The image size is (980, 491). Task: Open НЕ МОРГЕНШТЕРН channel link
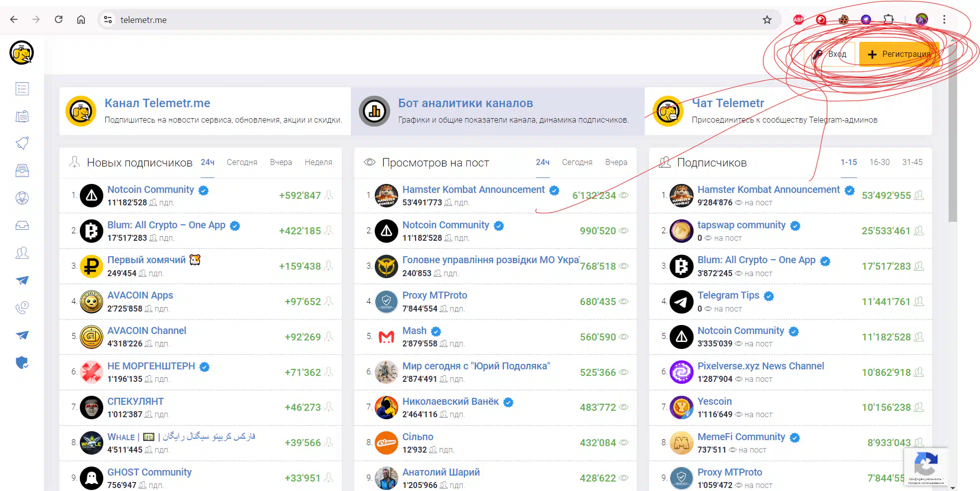pos(151,366)
